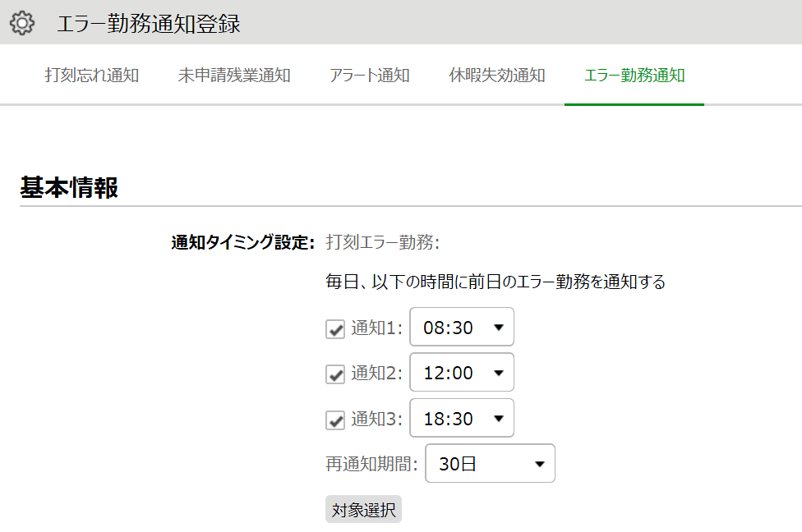Viewport: 802px width, 532px height.
Task: Toggle the 通知2 checkbox
Action: pos(335,374)
